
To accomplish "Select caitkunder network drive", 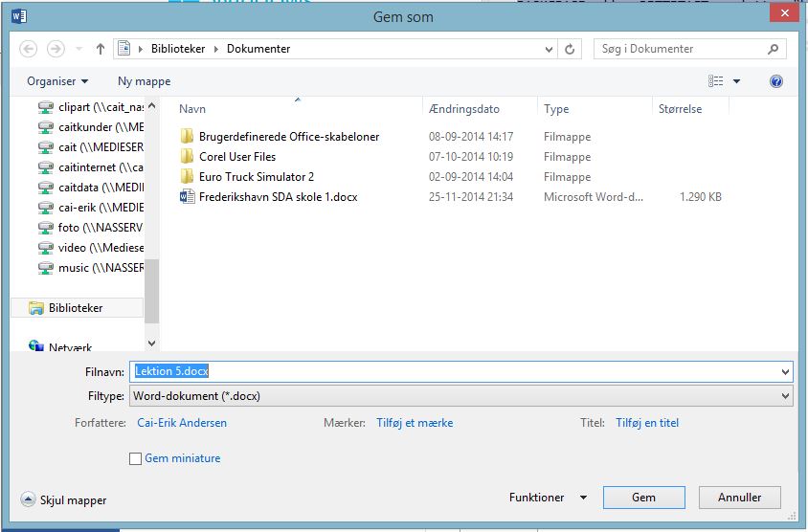I will coord(91,127).
